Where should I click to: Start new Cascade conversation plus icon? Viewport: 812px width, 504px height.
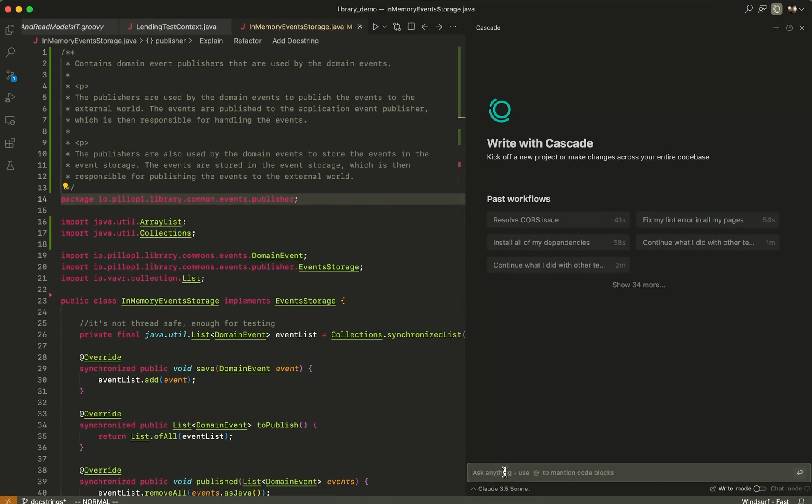click(x=776, y=28)
